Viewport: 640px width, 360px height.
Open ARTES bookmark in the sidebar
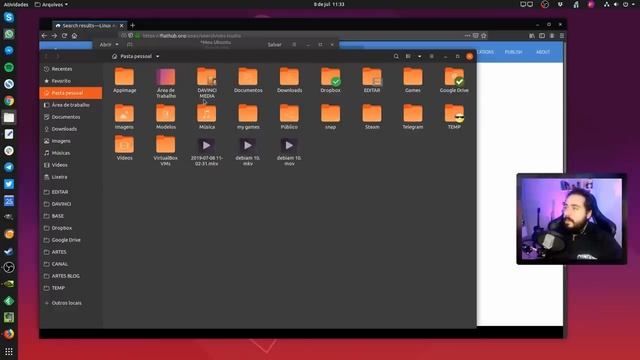click(71, 252)
